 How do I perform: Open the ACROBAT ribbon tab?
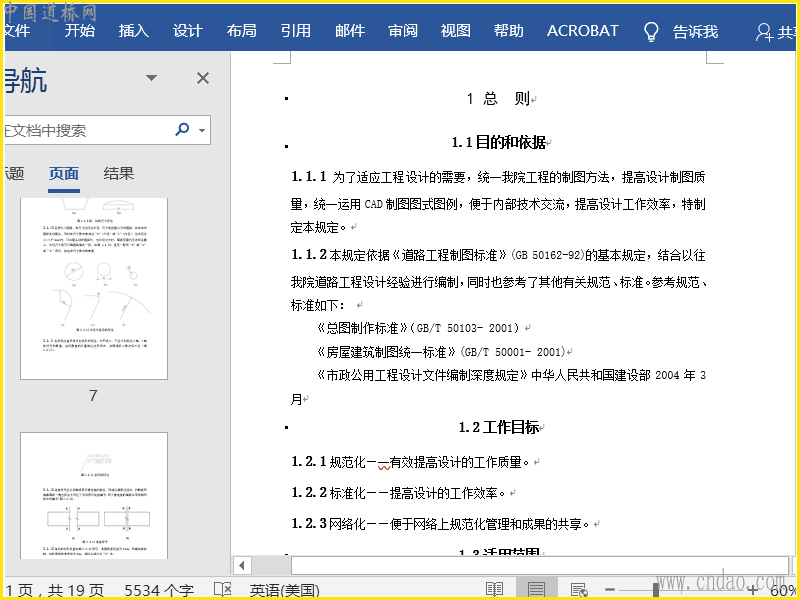click(582, 31)
